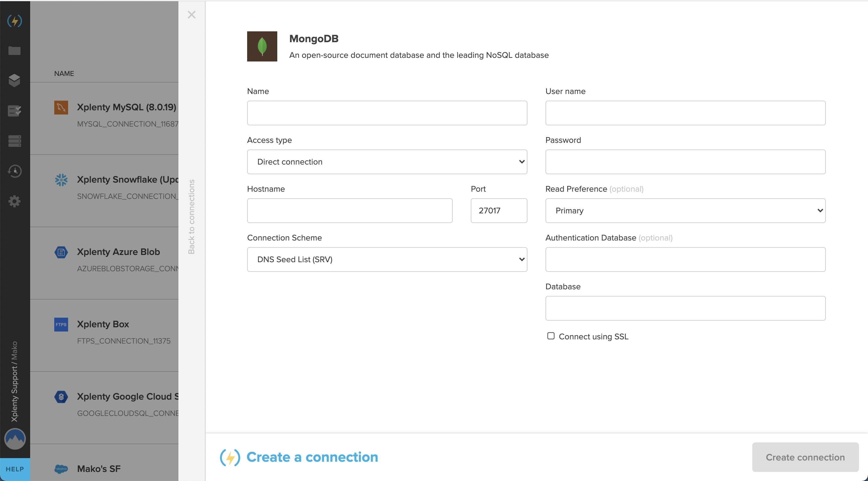Enable Connect using SSL checkbox
This screenshot has height=481, width=868.
[551, 336]
